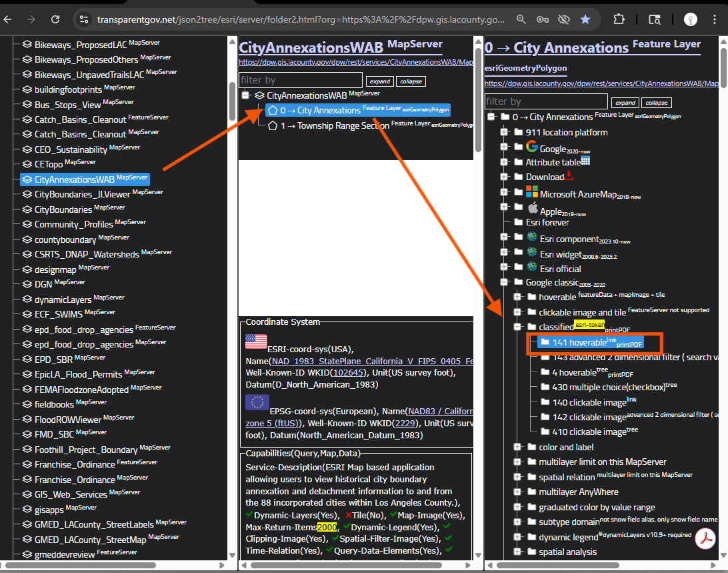
Task: Collapse the Google classic folder
Action: click(x=505, y=282)
